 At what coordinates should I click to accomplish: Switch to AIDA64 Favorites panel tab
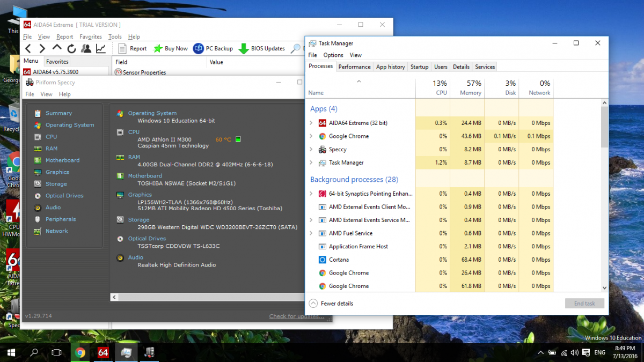click(x=57, y=62)
